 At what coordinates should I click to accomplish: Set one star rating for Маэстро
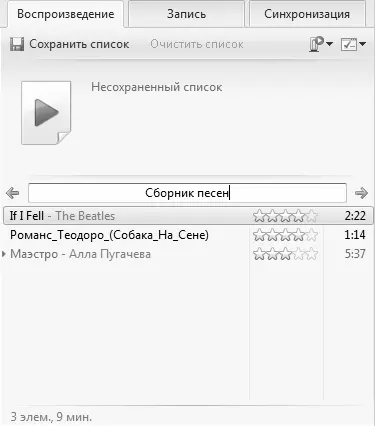coord(259,254)
